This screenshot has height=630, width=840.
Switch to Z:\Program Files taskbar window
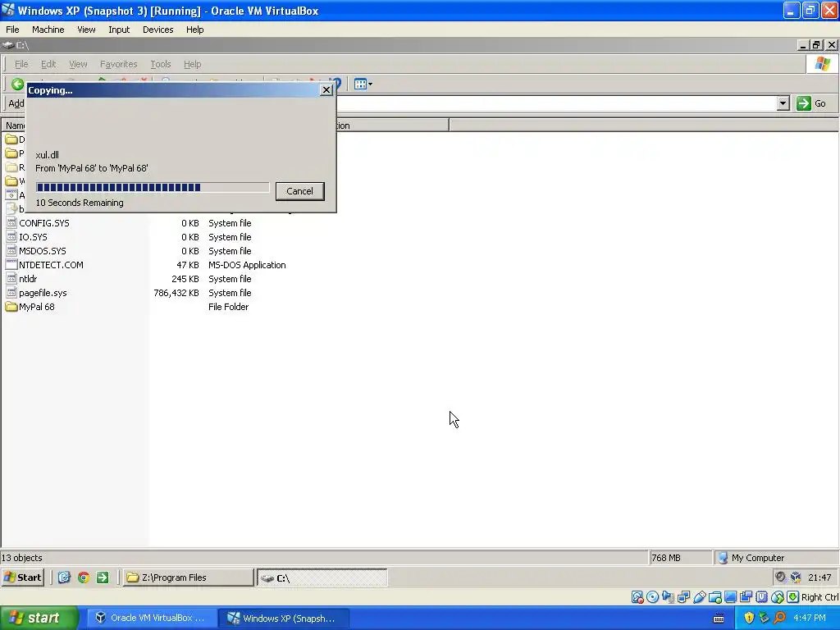(x=188, y=577)
